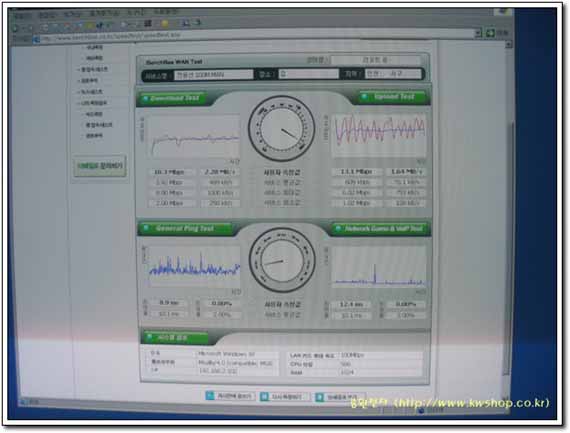Click the address field in test header
Image resolution: width=570 pixels, height=433 pixels.
coord(308,74)
